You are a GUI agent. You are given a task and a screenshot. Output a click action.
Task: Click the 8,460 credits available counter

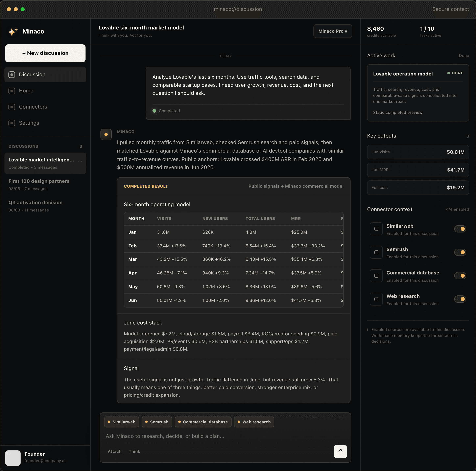[381, 31]
